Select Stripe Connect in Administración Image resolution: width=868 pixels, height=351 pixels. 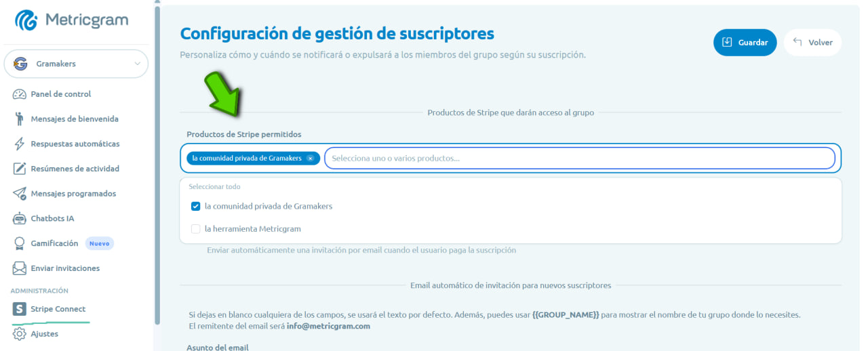58,309
